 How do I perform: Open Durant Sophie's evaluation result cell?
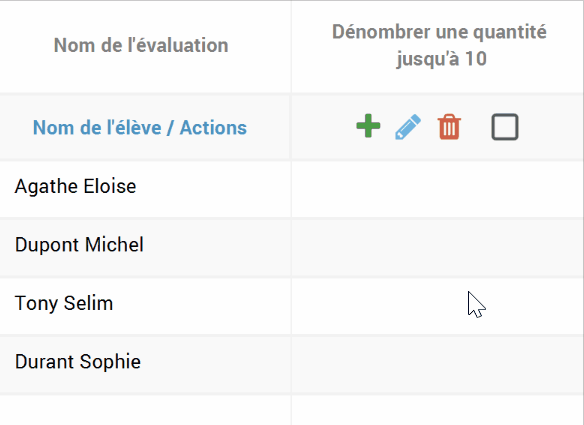(x=437, y=365)
